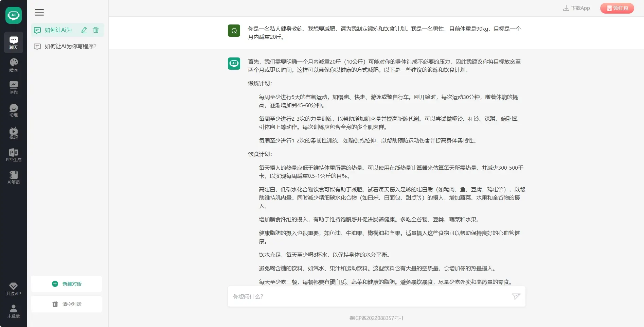This screenshot has height=327, width=644.
Task: Select first conversation 如何让Ai为
Action: click(x=58, y=30)
